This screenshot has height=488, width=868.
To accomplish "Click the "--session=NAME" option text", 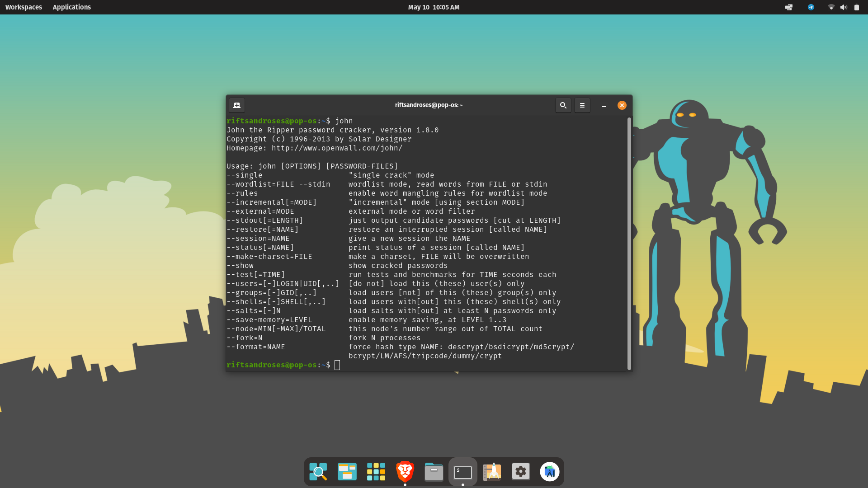I will click(258, 239).
